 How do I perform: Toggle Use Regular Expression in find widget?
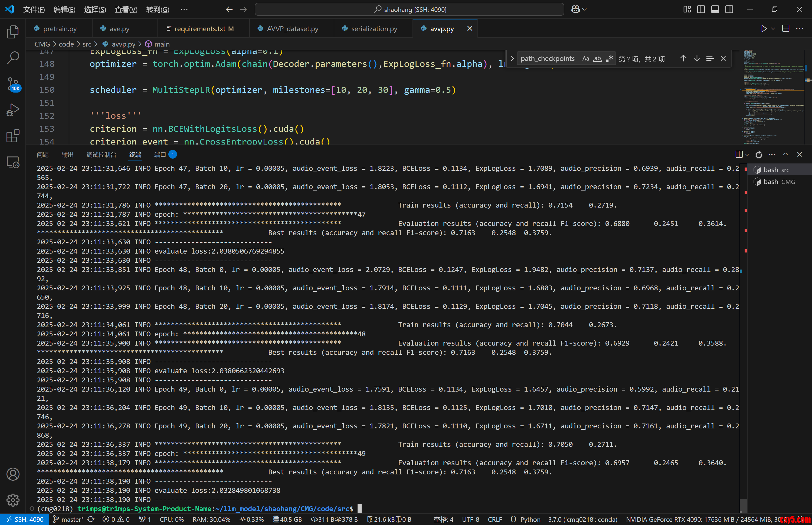coord(610,59)
